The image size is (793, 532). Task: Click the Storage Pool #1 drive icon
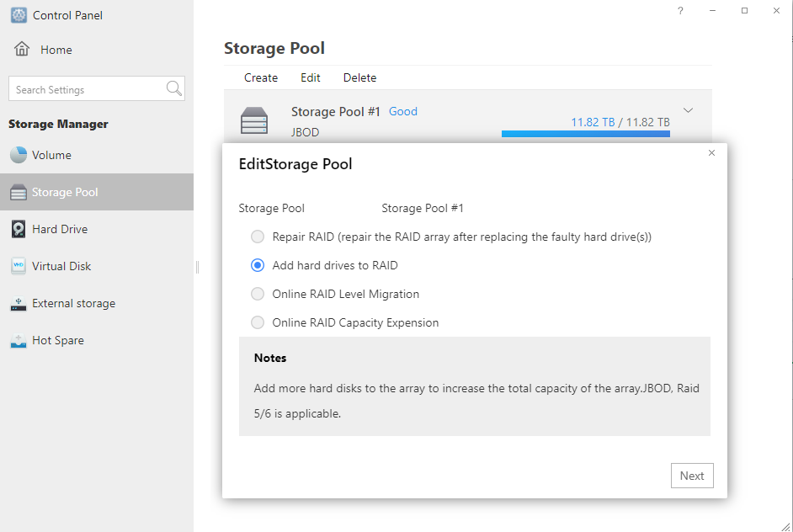click(254, 120)
